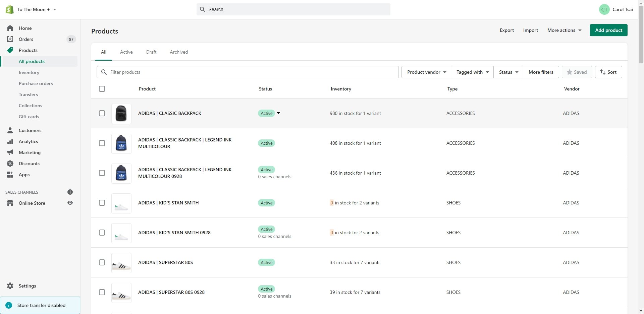Open the Status filter dropdown
Image resolution: width=644 pixels, height=314 pixels.
[x=508, y=72]
